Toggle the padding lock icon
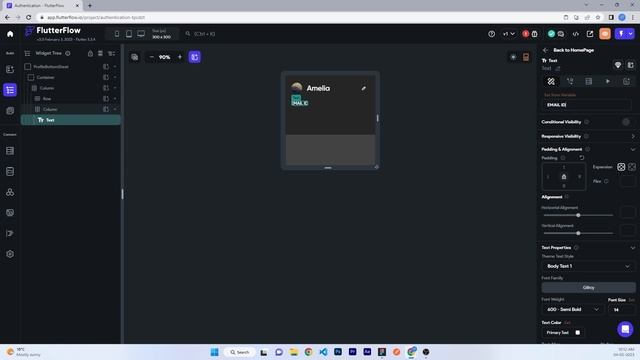The width and height of the screenshot is (640, 360). pos(564,177)
